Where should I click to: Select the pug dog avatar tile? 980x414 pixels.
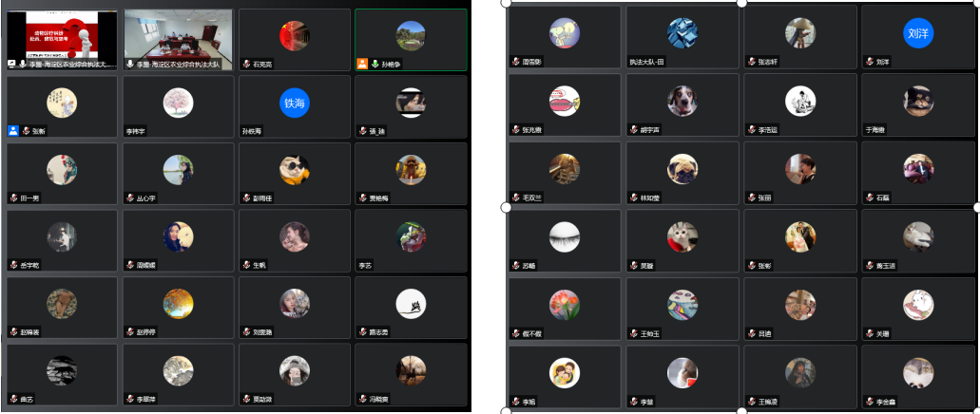tap(682, 169)
